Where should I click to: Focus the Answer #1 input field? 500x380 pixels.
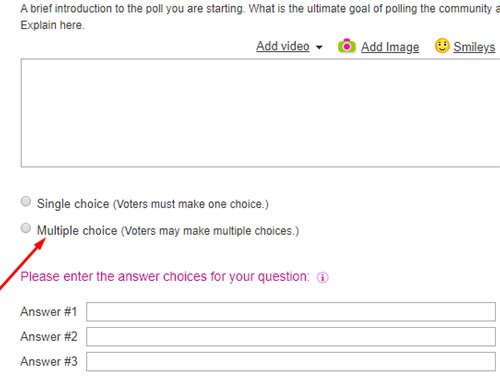click(291, 312)
